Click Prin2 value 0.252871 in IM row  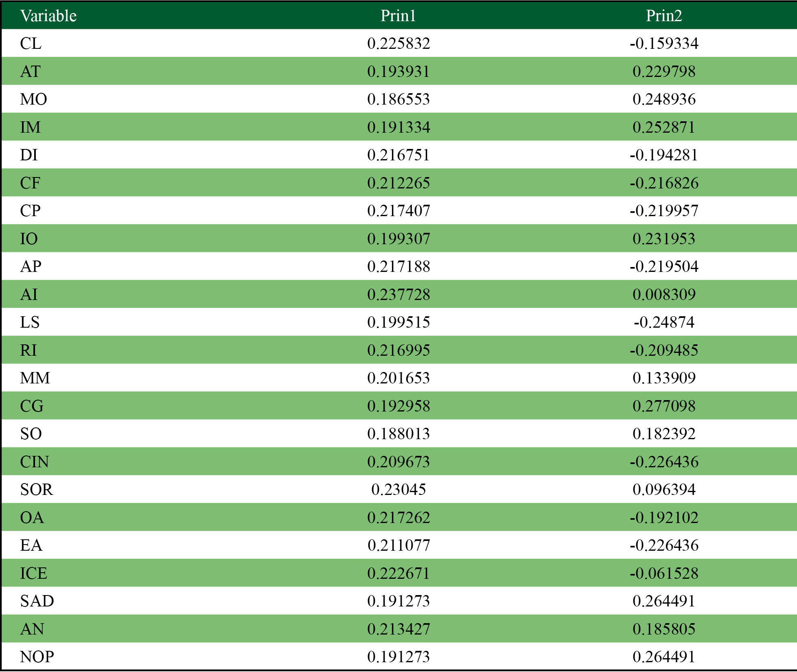(663, 127)
